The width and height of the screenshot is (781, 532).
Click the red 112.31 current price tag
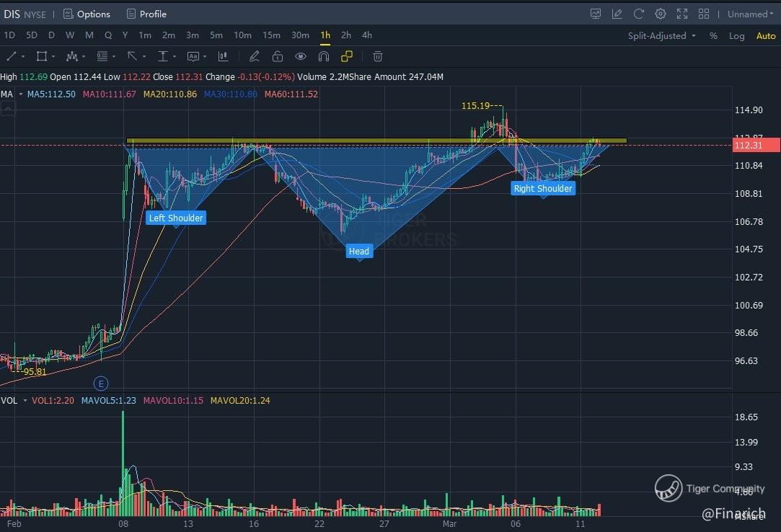pyautogui.click(x=756, y=146)
